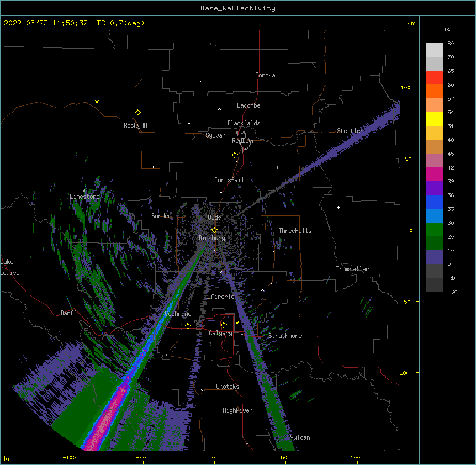This screenshot has height=465, width=476.
Task: Click the dBZ legend heading
Action: pyautogui.click(x=447, y=30)
